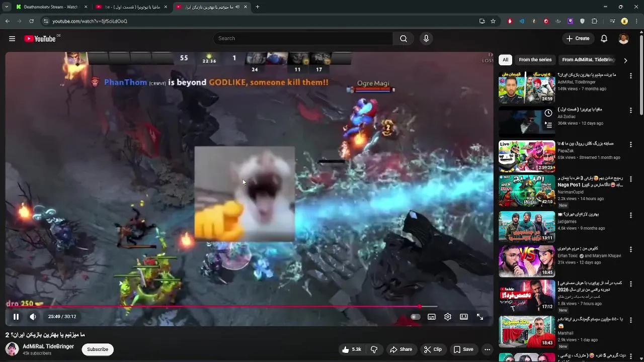Open options for 149k views video
This screenshot has width=644, height=362.
pos(631,75)
